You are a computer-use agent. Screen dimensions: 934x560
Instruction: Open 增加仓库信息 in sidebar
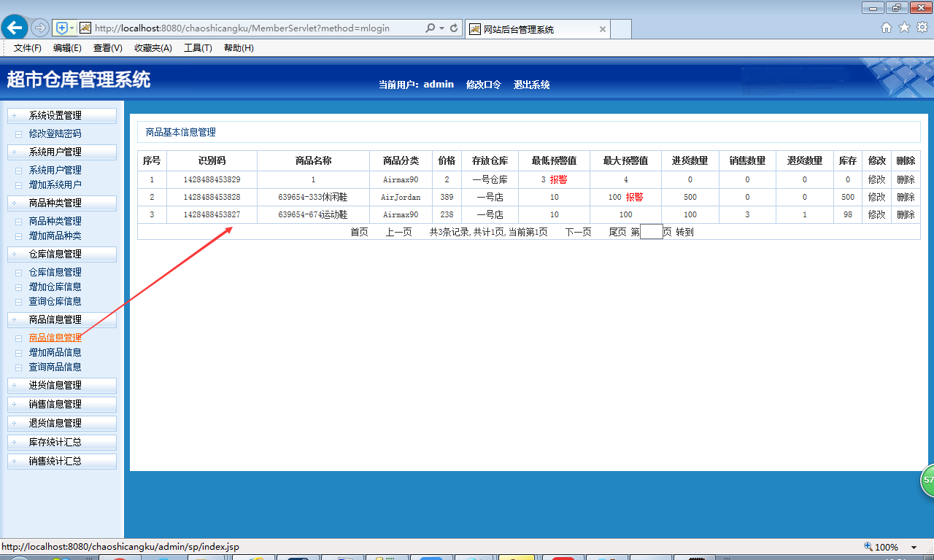(x=55, y=287)
